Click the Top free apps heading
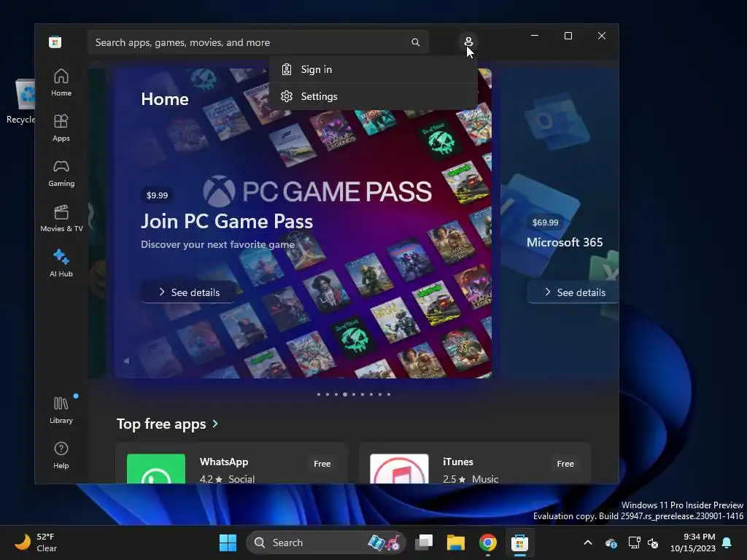The height and width of the screenshot is (560, 747). pyautogui.click(x=161, y=424)
